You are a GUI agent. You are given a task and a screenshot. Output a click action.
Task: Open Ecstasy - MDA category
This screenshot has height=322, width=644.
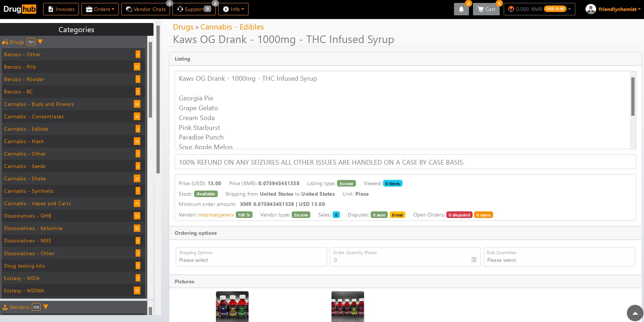73,278
